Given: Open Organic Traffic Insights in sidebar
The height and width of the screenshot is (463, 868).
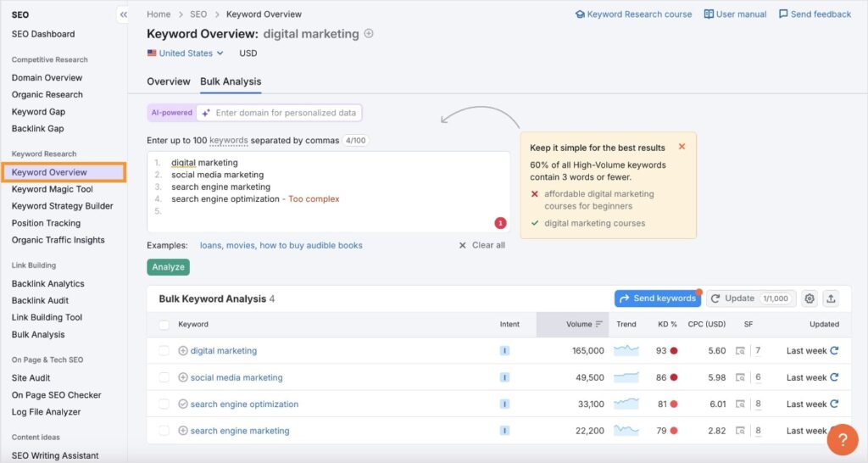Looking at the screenshot, I should (x=58, y=240).
